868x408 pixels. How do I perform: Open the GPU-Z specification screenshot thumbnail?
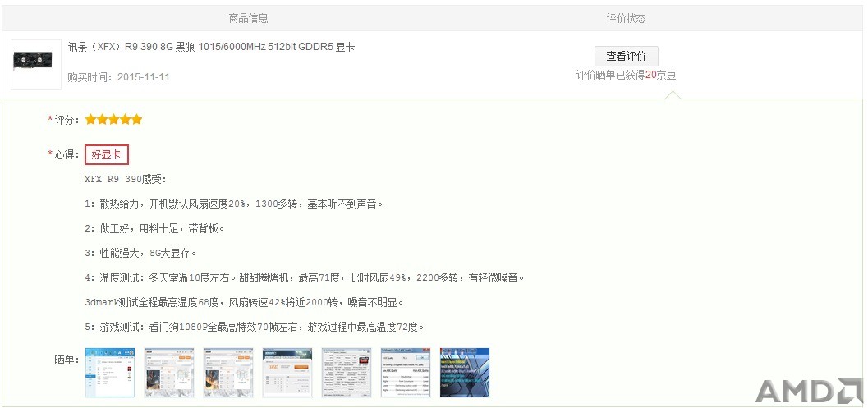[347, 373]
